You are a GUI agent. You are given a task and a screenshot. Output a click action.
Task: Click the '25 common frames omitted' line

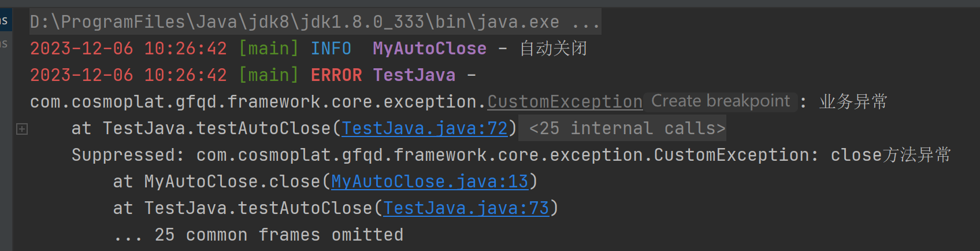coord(258,235)
